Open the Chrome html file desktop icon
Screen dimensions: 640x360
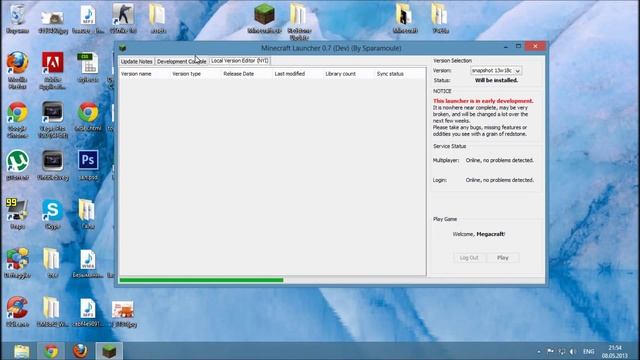(x=88, y=116)
